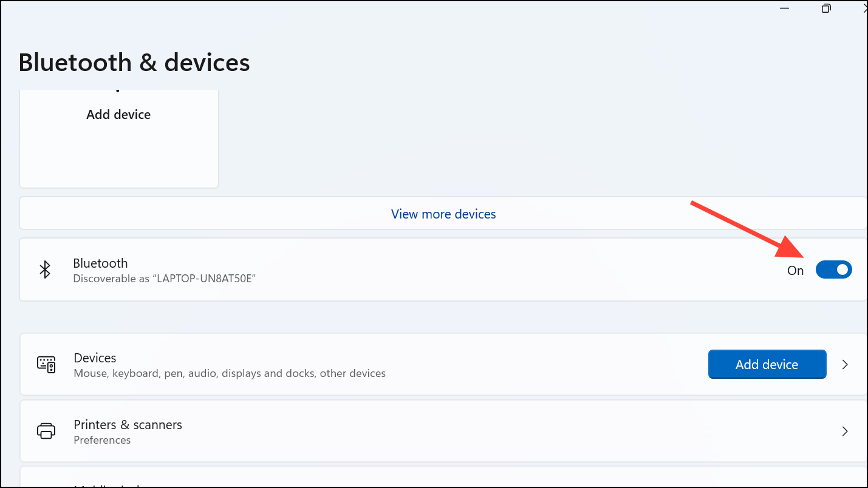Screen dimensions: 868x488
Task: Click the Preferences subtitle under Printers & scanners
Action: pos(102,440)
